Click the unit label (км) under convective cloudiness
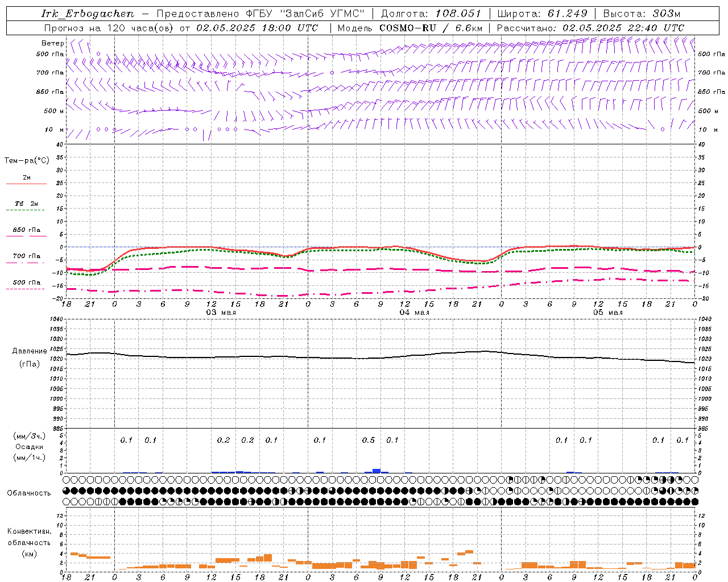The image size is (728, 582). tap(29, 554)
